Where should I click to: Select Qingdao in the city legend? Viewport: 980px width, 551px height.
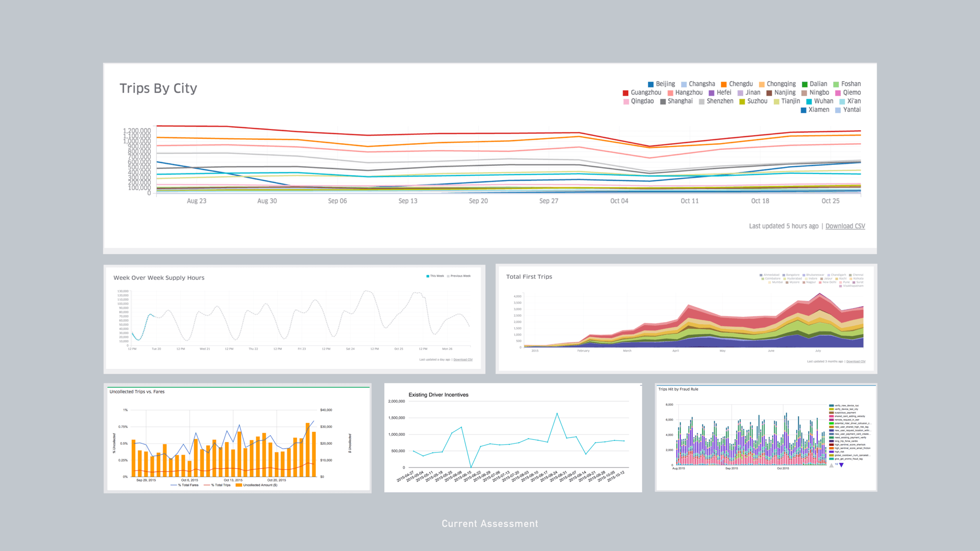click(638, 101)
